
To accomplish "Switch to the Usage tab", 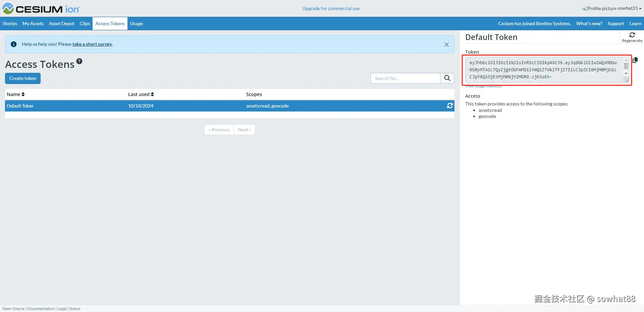I will [137, 24].
